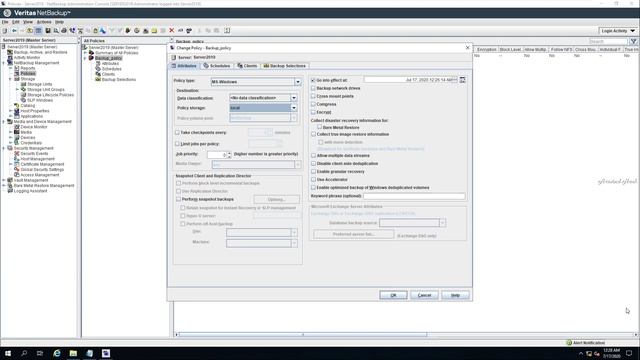Image resolution: width=640 pixels, height=360 pixels.
Task: Click the Alert Notification status icon
Action: point(569,342)
